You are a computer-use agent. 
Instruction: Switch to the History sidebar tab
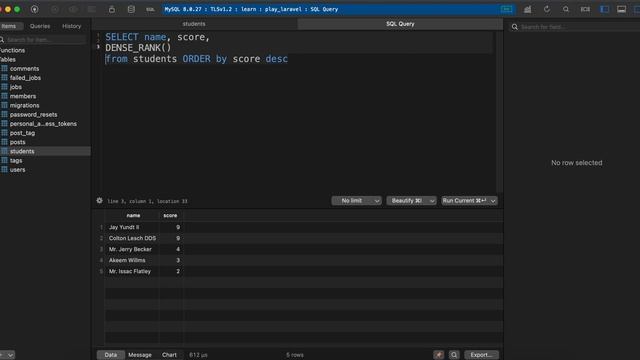[x=71, y=26]
